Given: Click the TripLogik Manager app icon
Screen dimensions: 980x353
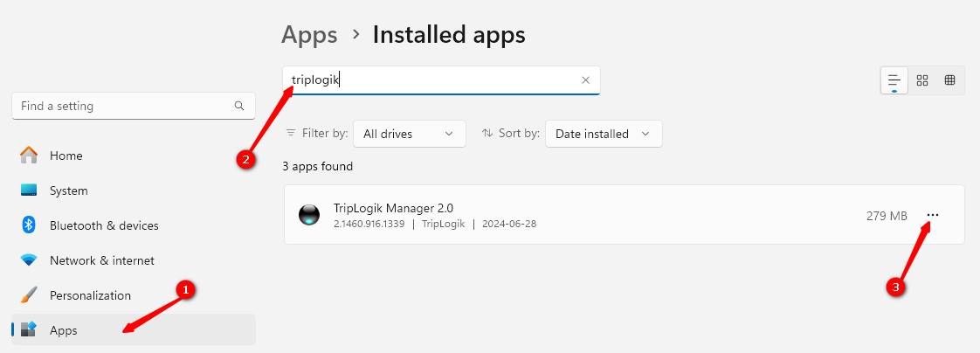Looking at the screenshot, I should [309, 215].
